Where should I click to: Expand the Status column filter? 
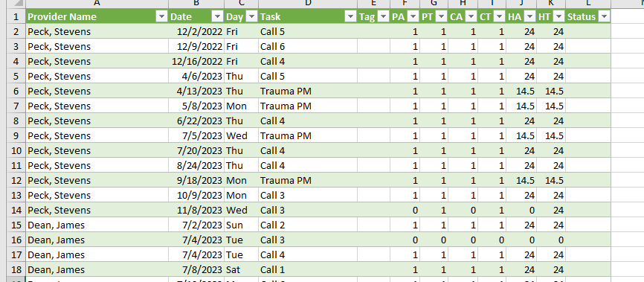[x=604, y=17]
